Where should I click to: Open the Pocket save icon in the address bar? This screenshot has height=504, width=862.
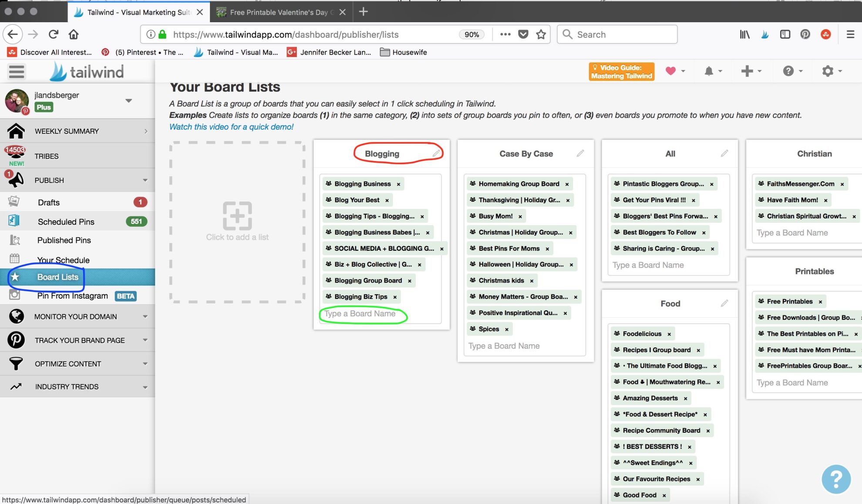coord(523,34)
